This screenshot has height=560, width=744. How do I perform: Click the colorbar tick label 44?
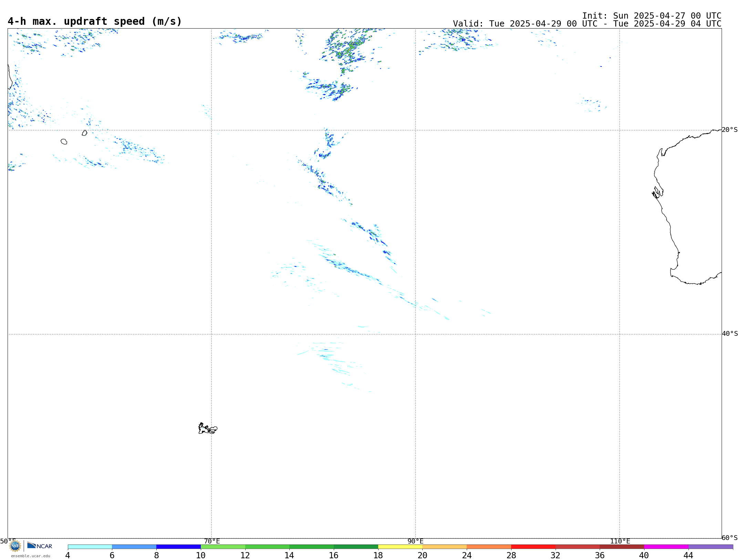688,555
